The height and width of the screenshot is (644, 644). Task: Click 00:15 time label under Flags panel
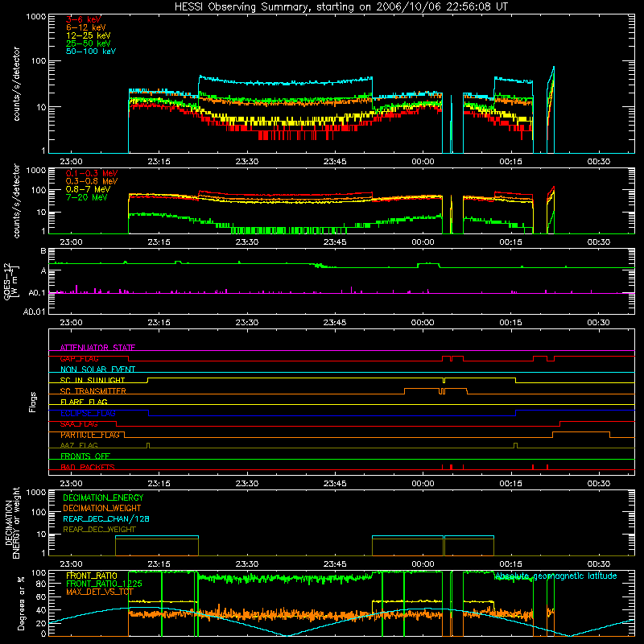pyautogui.click(x=510, y=484)
